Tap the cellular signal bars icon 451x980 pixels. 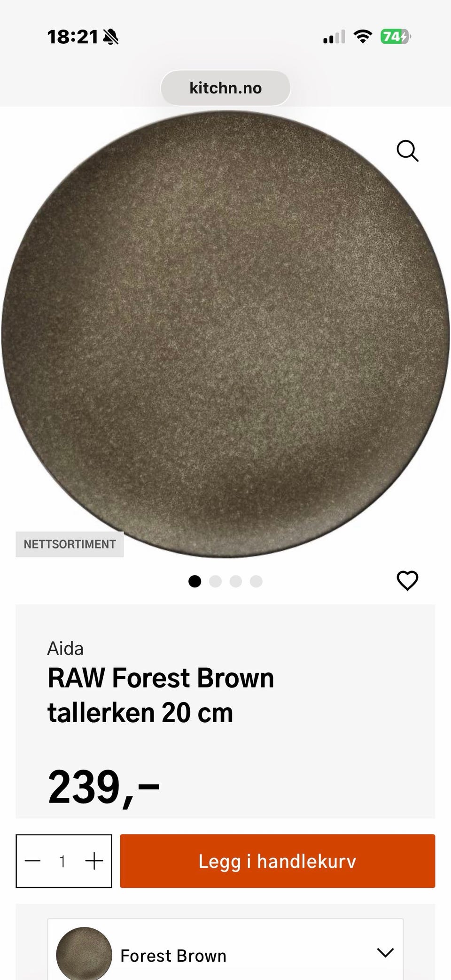click(x=334, y=37)
